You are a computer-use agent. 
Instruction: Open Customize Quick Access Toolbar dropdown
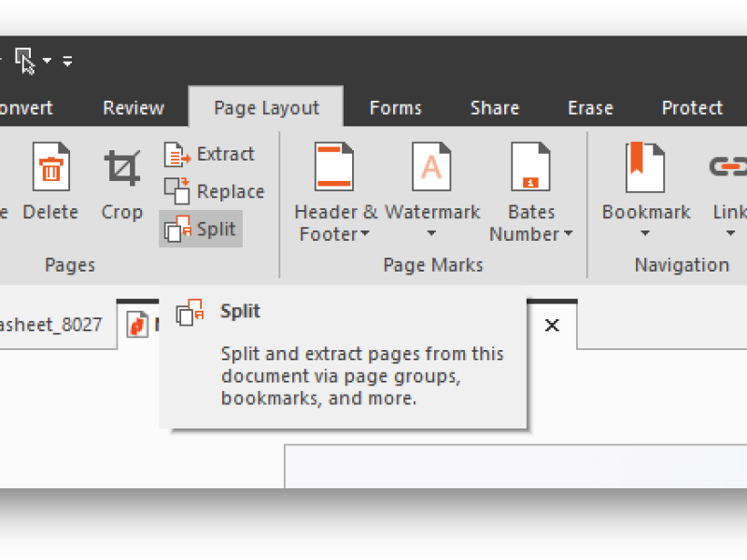point(67,62)
